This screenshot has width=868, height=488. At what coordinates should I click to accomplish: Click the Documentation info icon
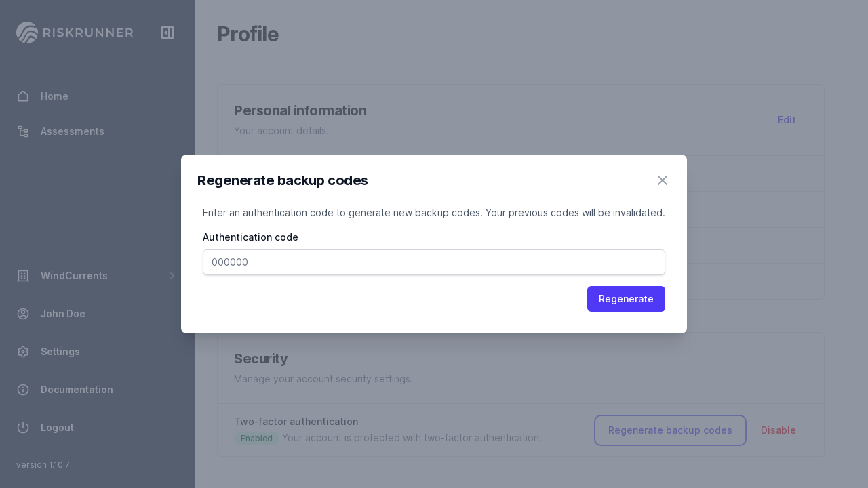tap(23, 390)
